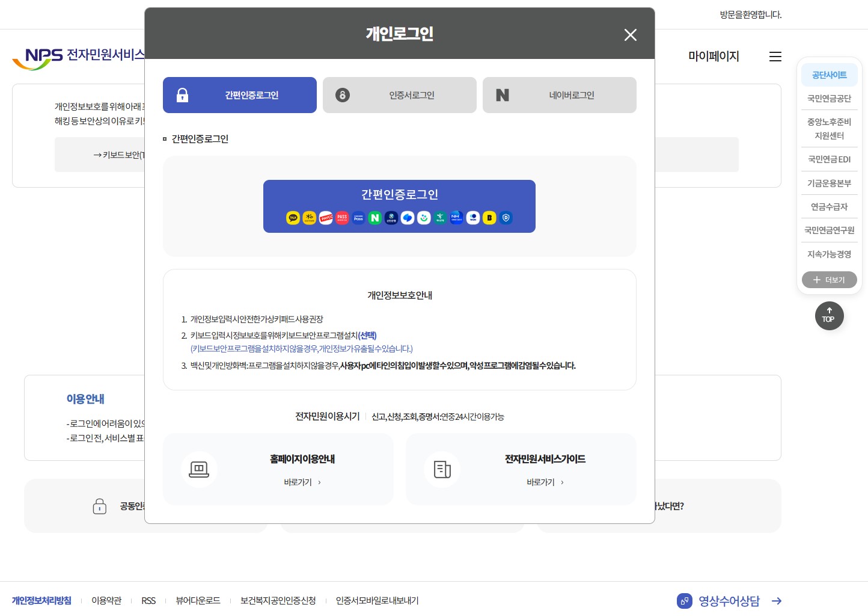The width and height of the screenshot is (868, 616).
Task: Choose the Samsung Pass authentication icon
Action: [x=358, y=218]
